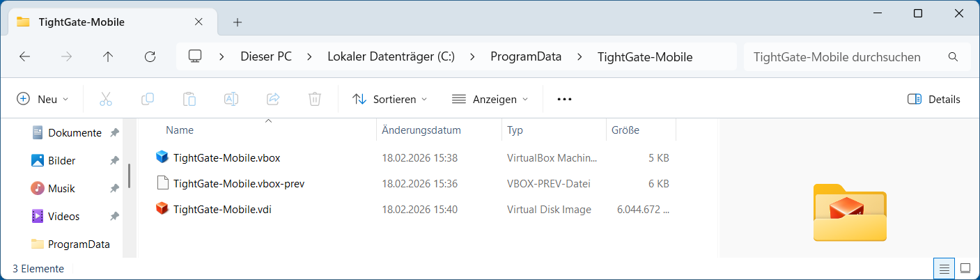This screenshot has height=280, width=980.
Task: Click the Rename icon in toolbar
Action: [231, 99]
